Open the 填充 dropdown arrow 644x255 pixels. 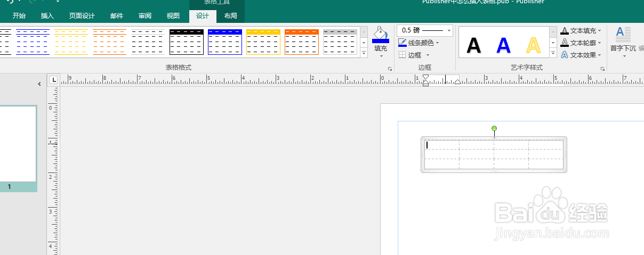(381, 55)
